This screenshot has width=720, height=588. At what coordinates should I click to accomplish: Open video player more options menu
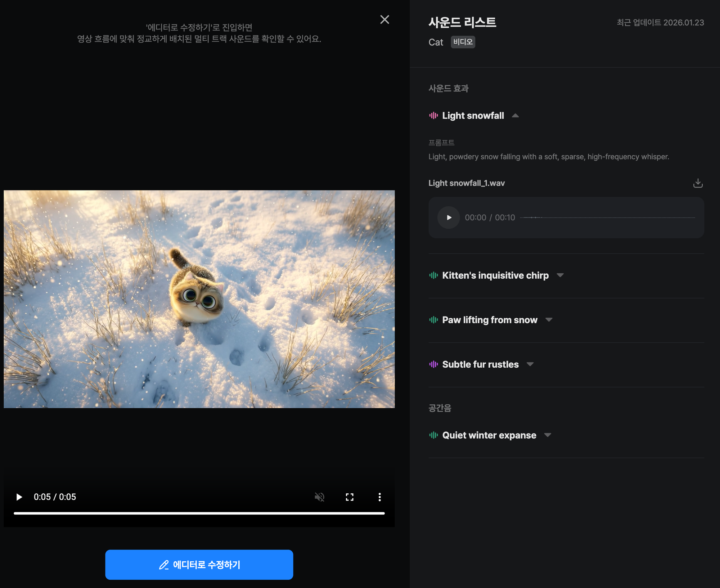coord(379,497)
